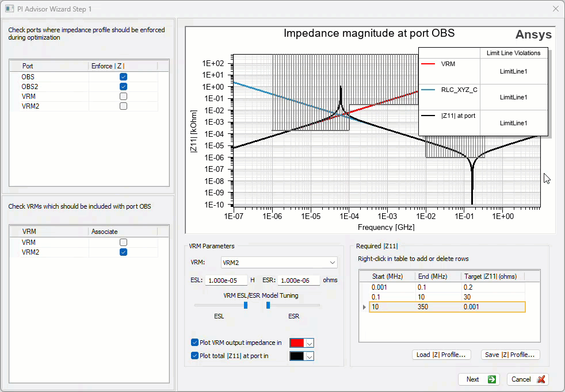Open the |Z11| plot color dropdown
Image resolution: width=565 pixels, height=392 pixels.
pos(308,356)
